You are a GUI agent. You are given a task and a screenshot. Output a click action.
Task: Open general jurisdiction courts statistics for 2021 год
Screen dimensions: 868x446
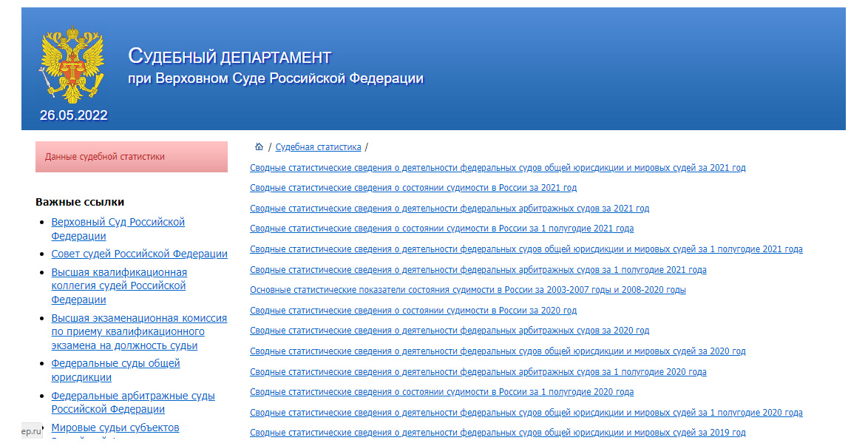coord(497,168)
